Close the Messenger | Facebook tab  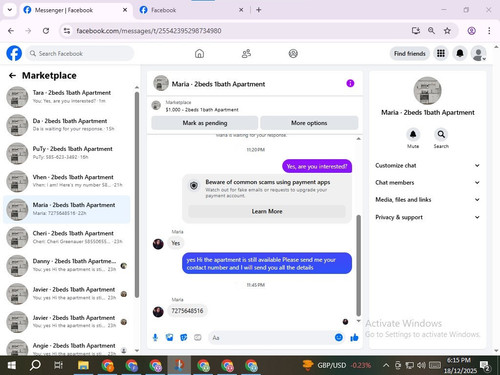point(125,10)
